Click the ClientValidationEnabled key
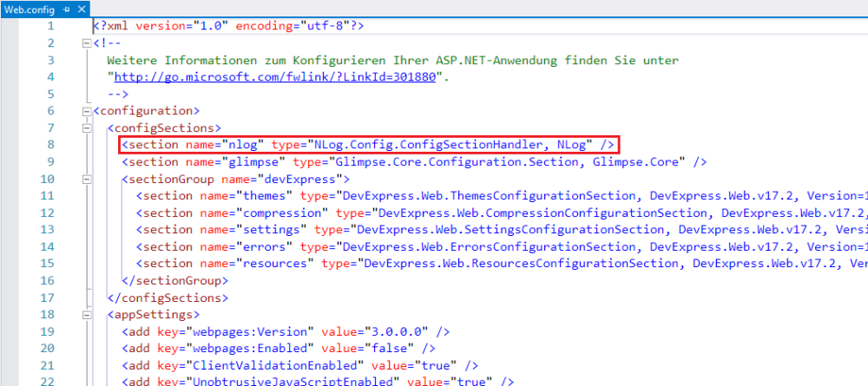The width and height of the screenshot is (868, 386). (277, 366)
